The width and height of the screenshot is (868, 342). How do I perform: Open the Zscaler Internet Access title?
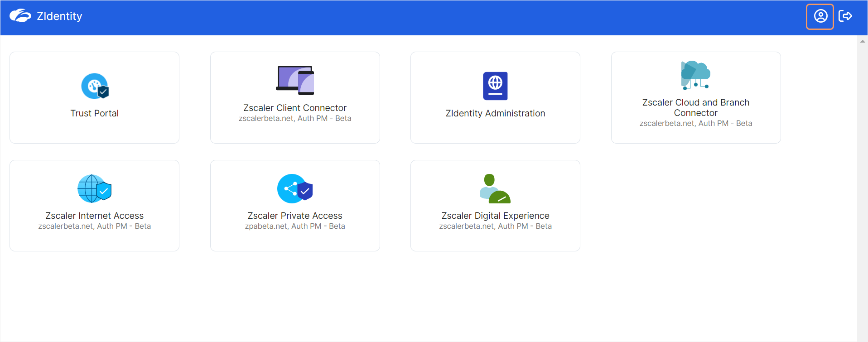(x=94, y=216)
